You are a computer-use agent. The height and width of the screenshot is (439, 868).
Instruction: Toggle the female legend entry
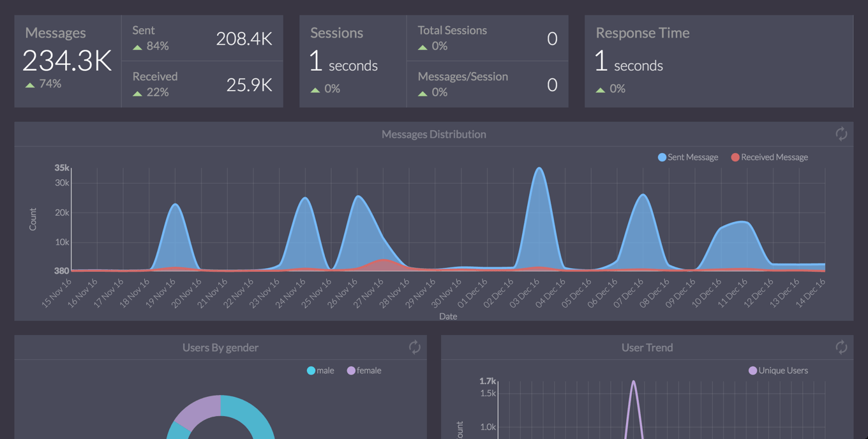click(x=364, y=370)
